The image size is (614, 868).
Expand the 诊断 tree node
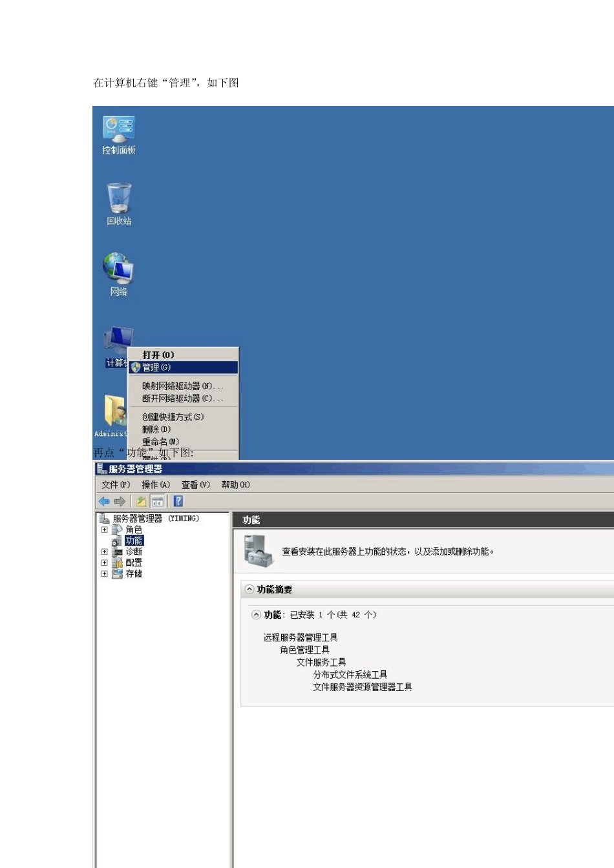[x=104, y=552]
